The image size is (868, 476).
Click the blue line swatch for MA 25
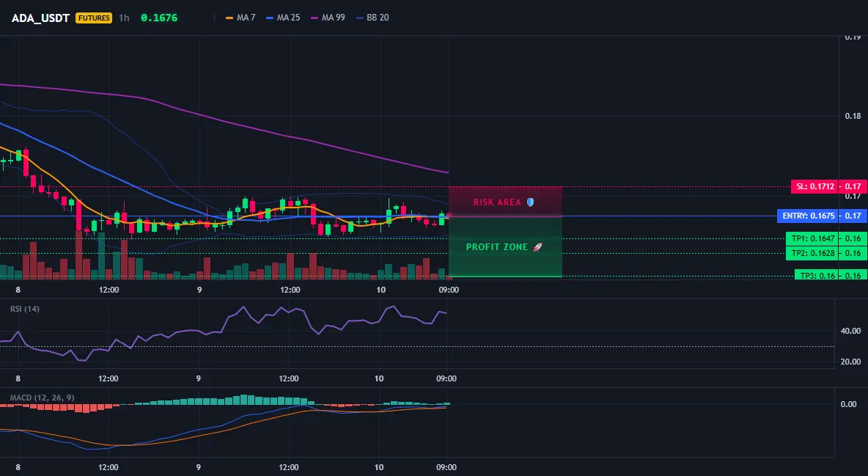coord(270,18)
